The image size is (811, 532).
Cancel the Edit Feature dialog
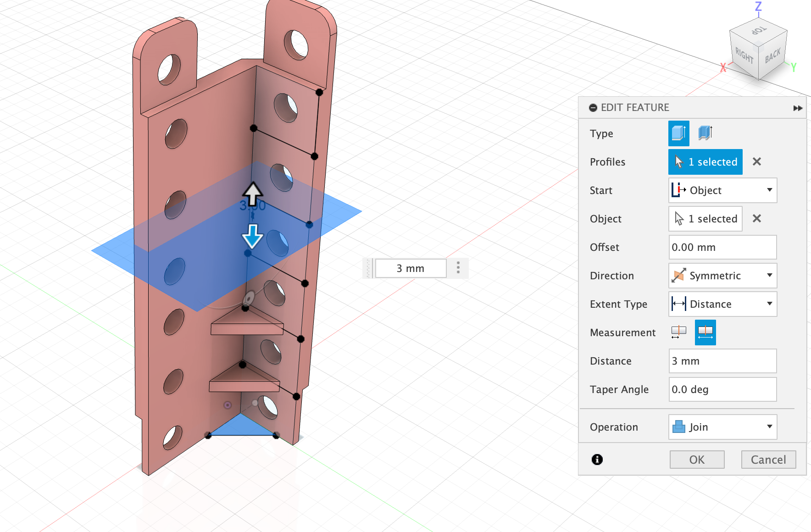tap(768, 460)
